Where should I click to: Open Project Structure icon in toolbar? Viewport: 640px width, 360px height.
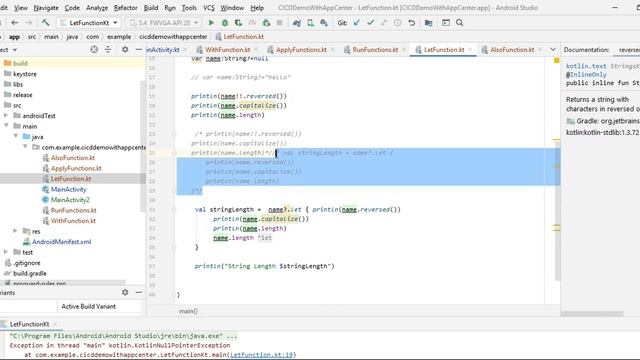coord(429,23)
